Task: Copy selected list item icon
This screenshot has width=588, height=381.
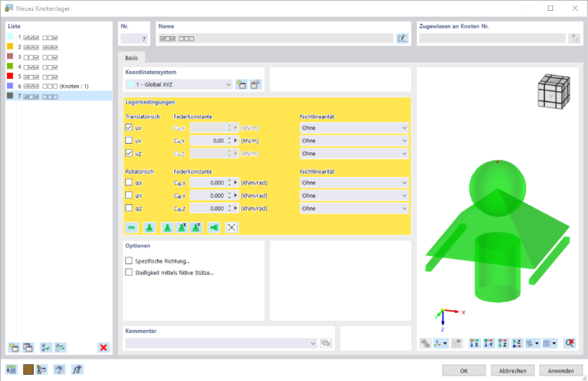Action: point(28,347)
